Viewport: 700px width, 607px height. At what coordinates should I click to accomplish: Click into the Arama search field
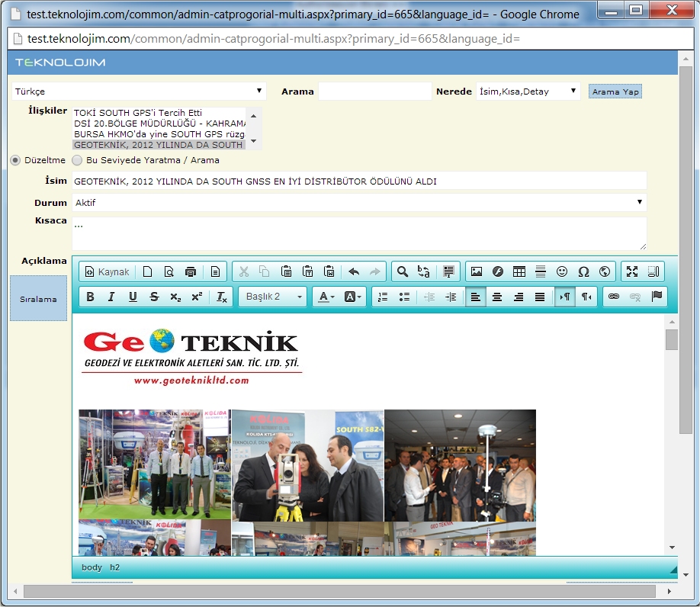[375, 91]
